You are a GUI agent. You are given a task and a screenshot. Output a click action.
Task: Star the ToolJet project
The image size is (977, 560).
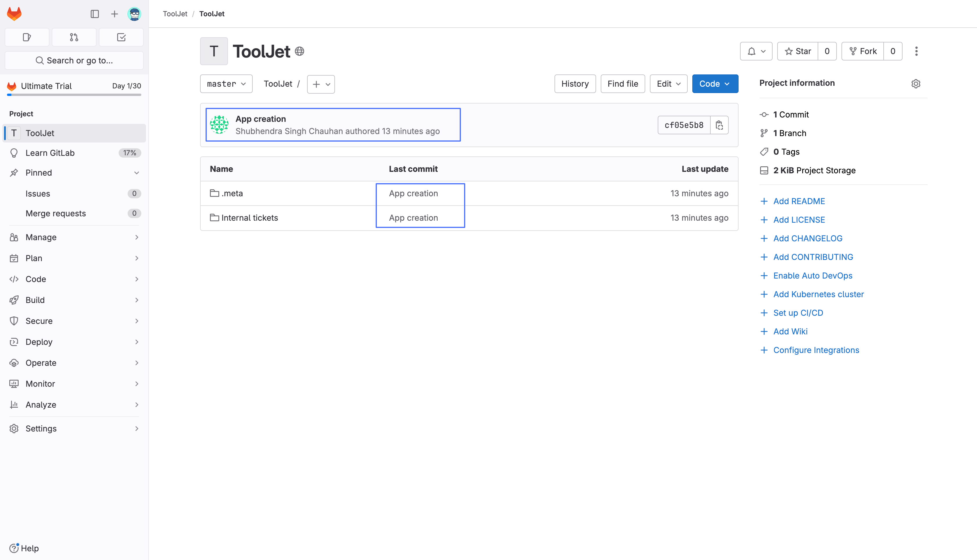pos(798,51)
